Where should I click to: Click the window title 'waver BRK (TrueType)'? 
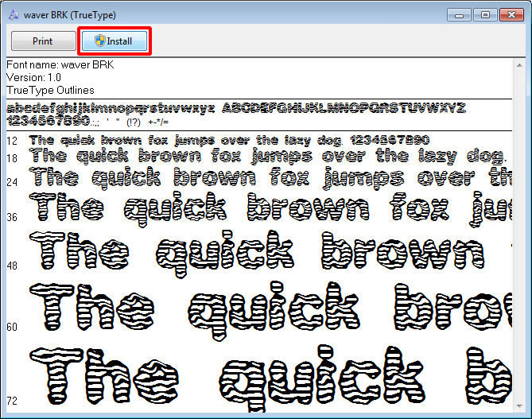pos(69,15)
